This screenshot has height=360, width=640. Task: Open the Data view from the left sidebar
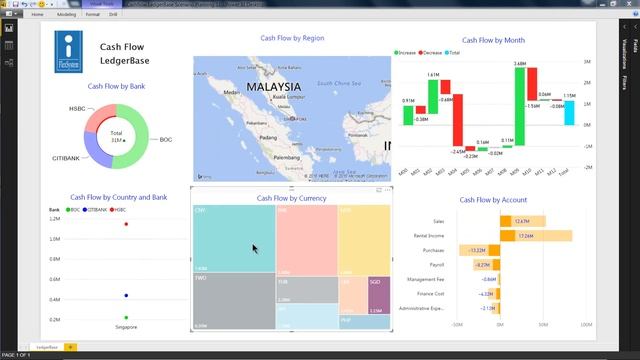pos(9,45)
